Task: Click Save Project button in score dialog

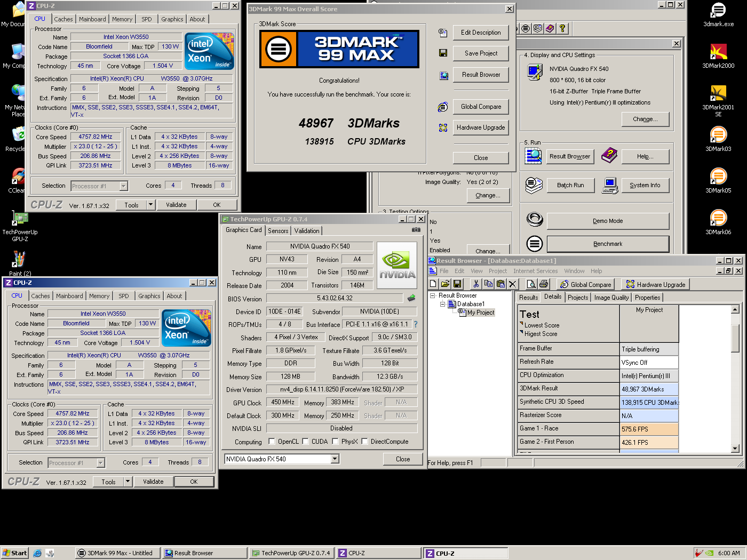Action: (481, 53)
